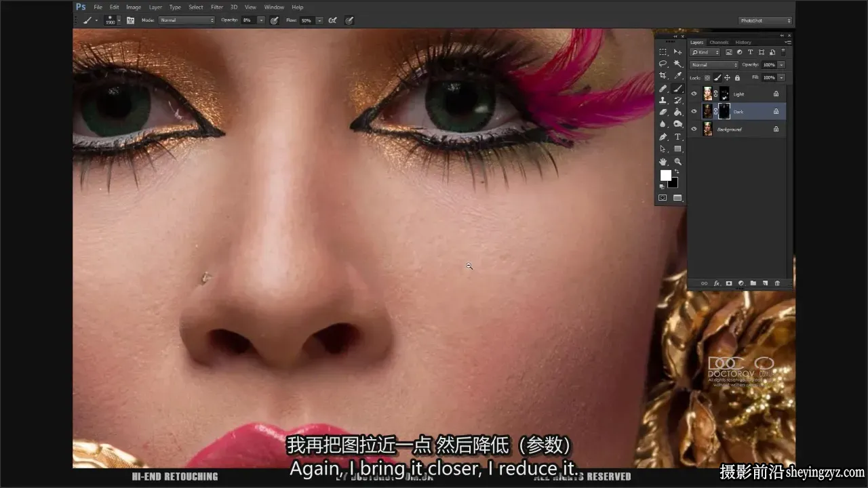The width and height of the screenshot is (868, 488).
Task: Reset default foreground and background colors
Action: (663, 186)
